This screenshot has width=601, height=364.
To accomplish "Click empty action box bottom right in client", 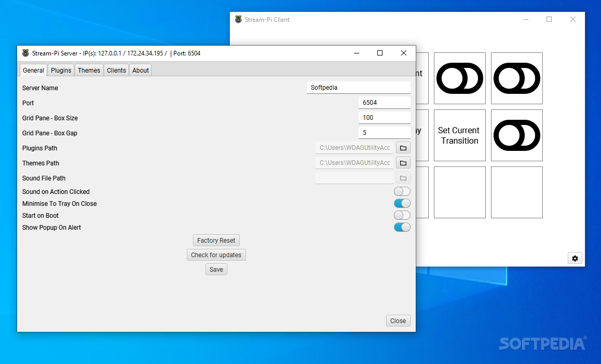I will [517, 192].
